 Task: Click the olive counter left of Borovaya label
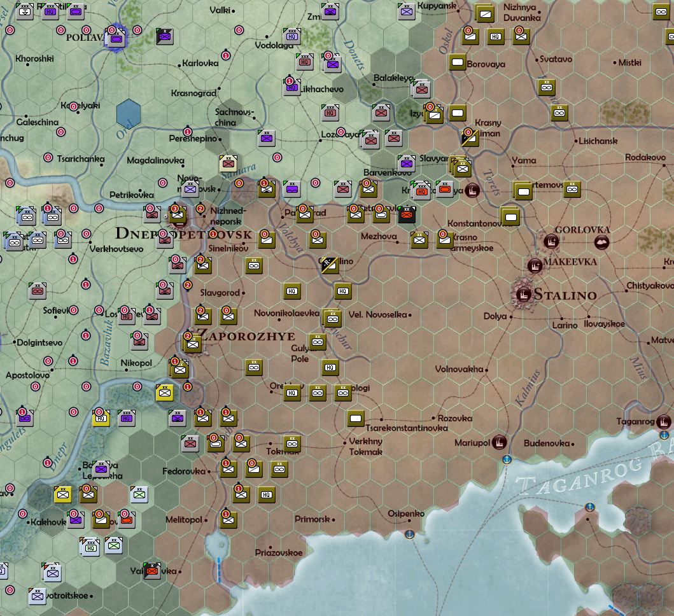click(458, 62)
